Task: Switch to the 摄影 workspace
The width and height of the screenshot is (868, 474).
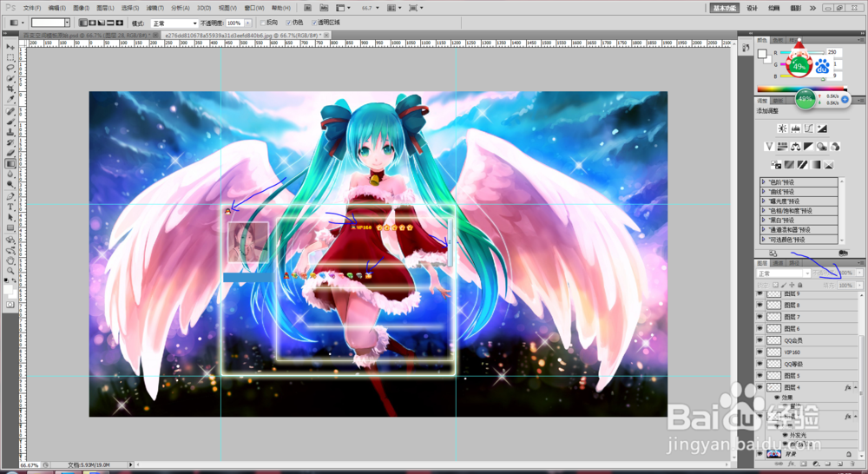Action: 795,9
